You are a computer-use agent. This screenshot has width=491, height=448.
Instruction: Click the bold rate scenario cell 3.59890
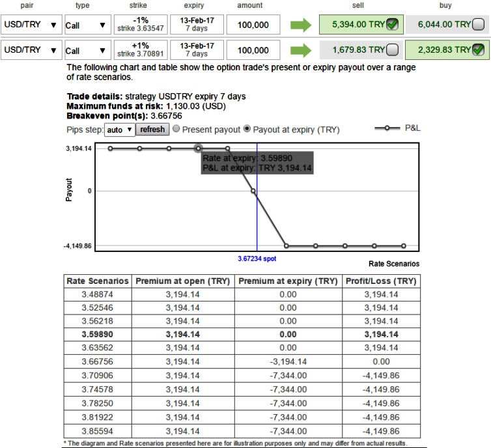(98, 334)
